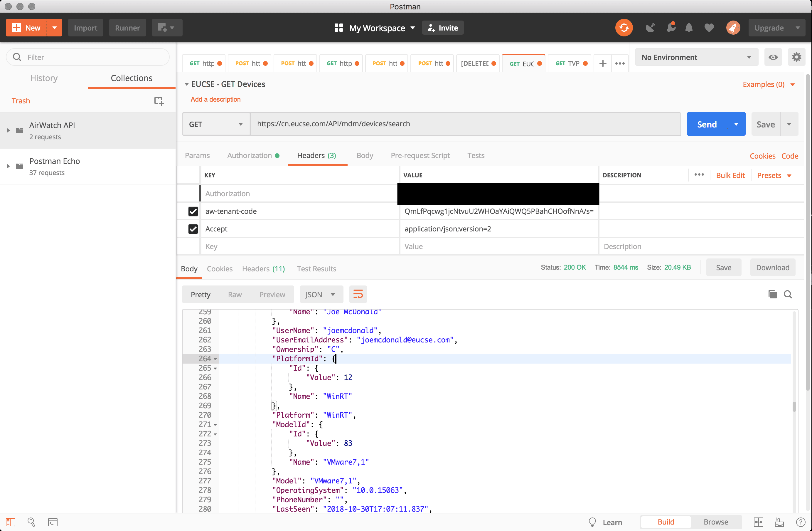Open the Tests tab
This screenshot has height=531, width=812.
point(476,155)
